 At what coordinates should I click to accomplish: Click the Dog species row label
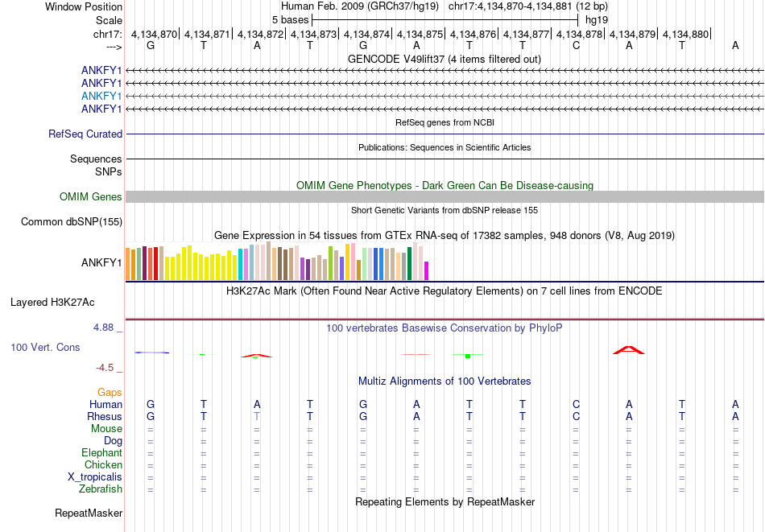click(x=114, y=441)
